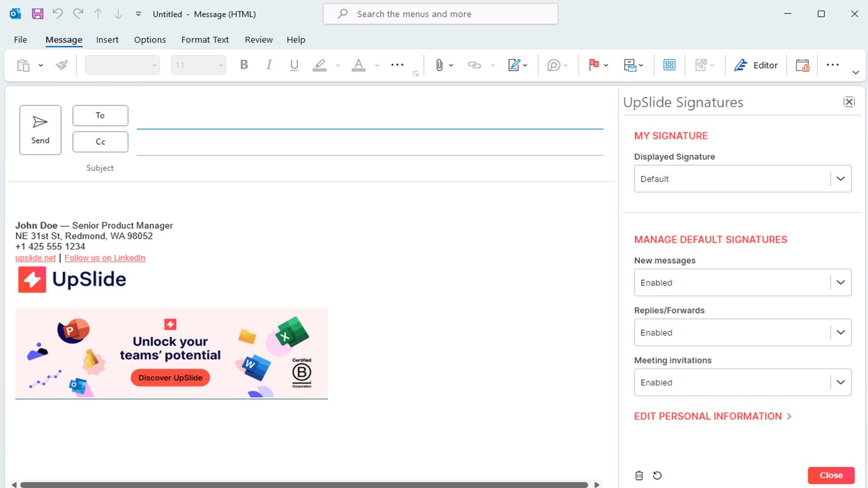Open Displayed Signature Default dropdown

pyautogui.click(x=743, y=179)
